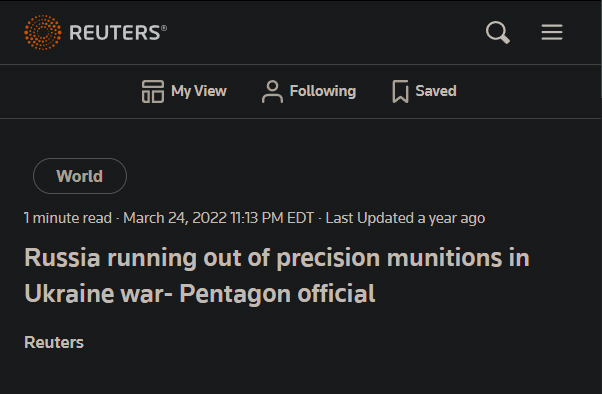Viewport: 602px width, 394px height.
Task: Click the '1 minute read' text
Action: pos(68,218)
